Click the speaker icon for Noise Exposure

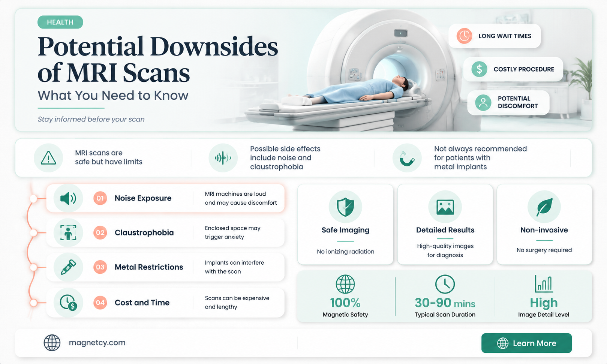tap(68, 198)
